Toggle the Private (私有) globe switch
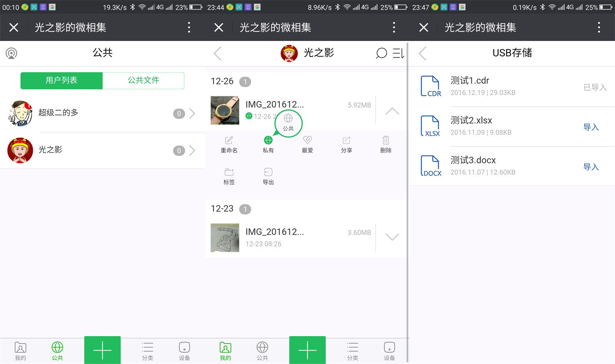615x364 pixels. [268, 141]
